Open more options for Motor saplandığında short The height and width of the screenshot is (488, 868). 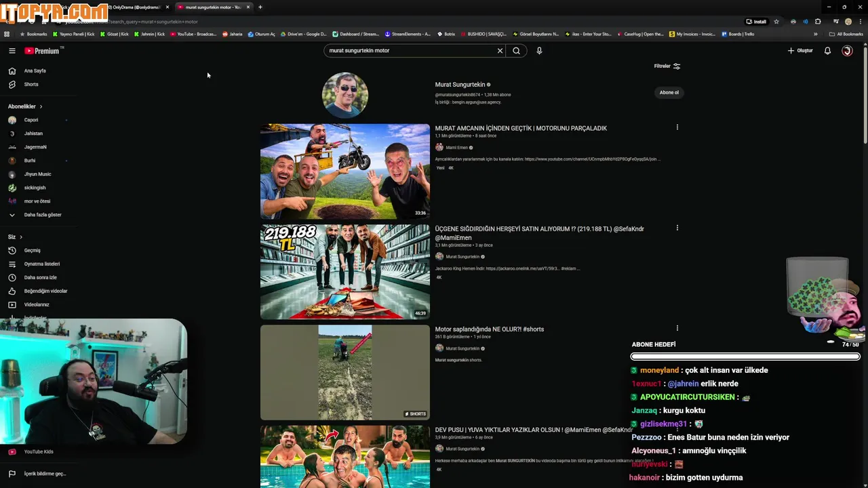click(677, 328)
